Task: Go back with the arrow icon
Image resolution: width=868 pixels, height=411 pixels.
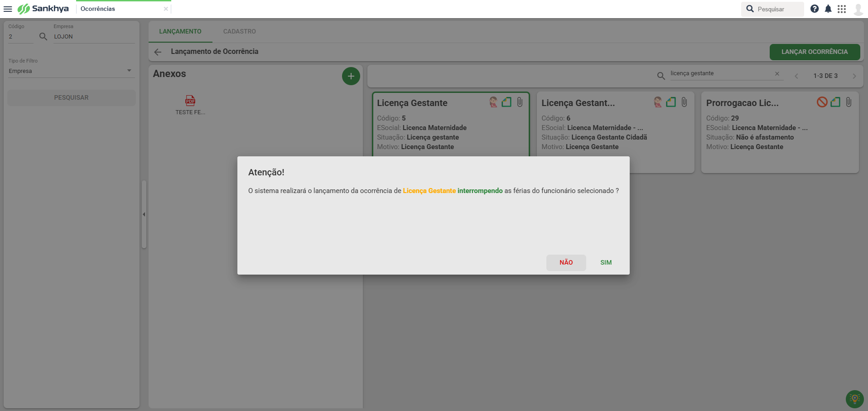Action: click(x=158, y=52)
